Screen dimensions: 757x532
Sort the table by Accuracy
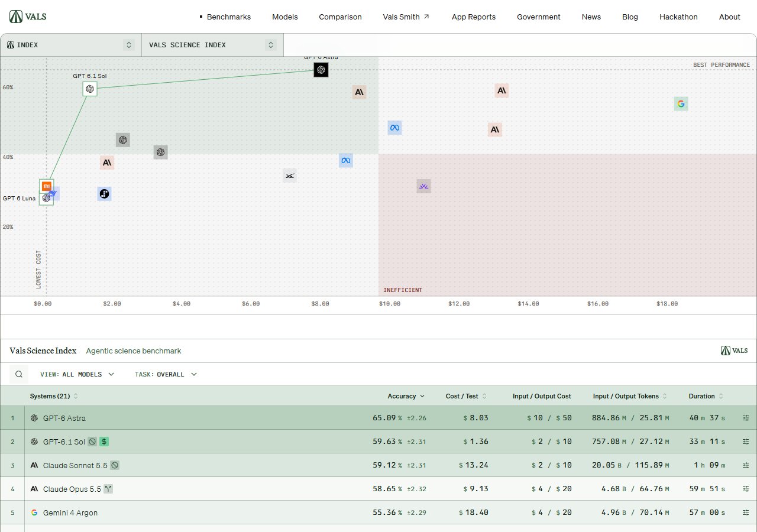pos(406,396)
